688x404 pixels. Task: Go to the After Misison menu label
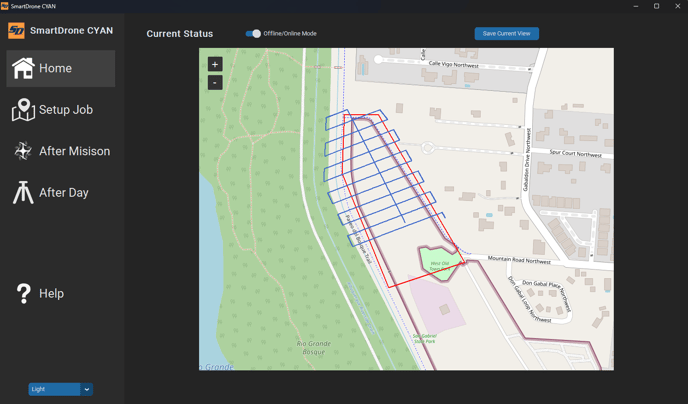tap(75, 151)
